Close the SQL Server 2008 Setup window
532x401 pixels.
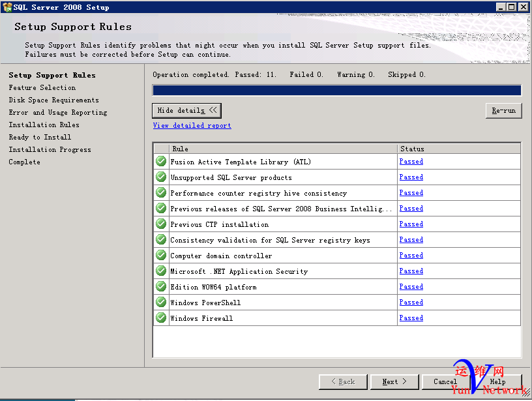[523, 7]
